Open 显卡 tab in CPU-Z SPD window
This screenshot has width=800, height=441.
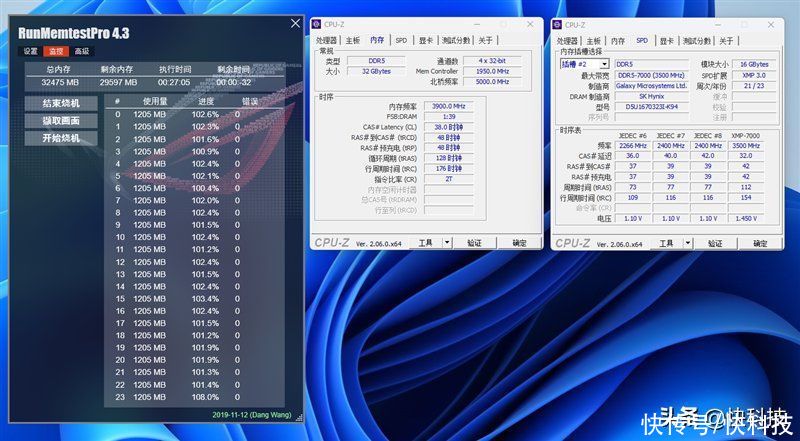[667, 41]
